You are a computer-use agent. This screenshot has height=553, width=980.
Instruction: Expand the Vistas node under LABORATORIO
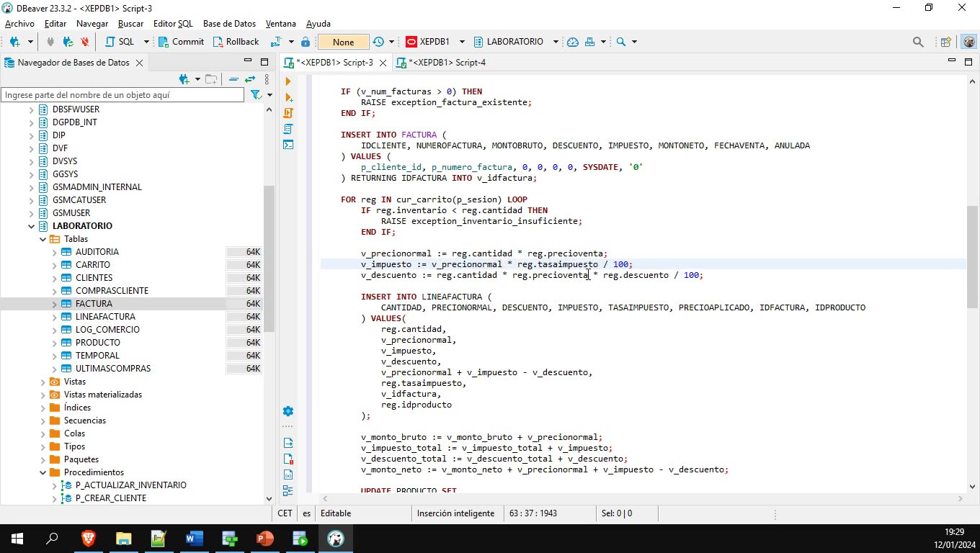[43, 381]
